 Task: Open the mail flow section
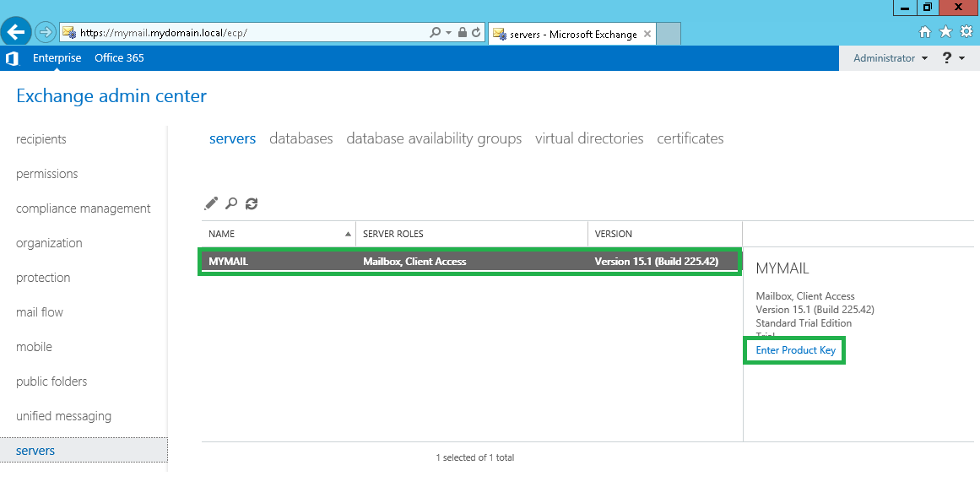click(x=40, y=312)
